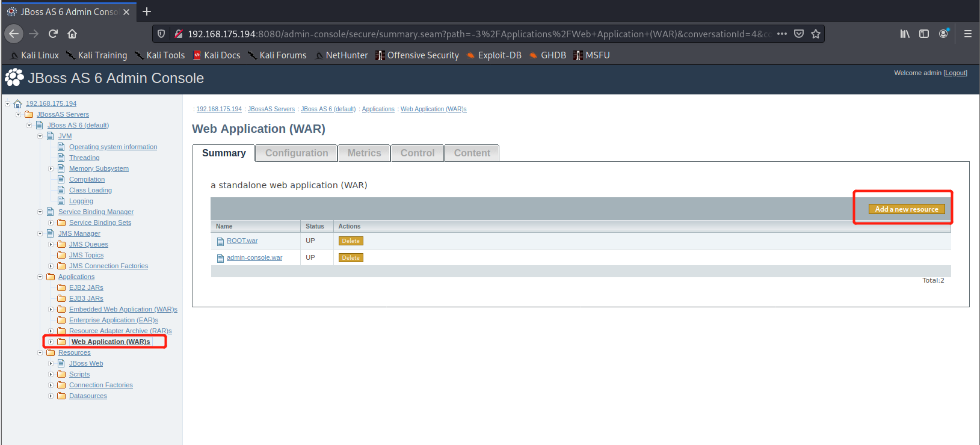Delete the ROOT.war application
The image size is (980, 445).
351,241
